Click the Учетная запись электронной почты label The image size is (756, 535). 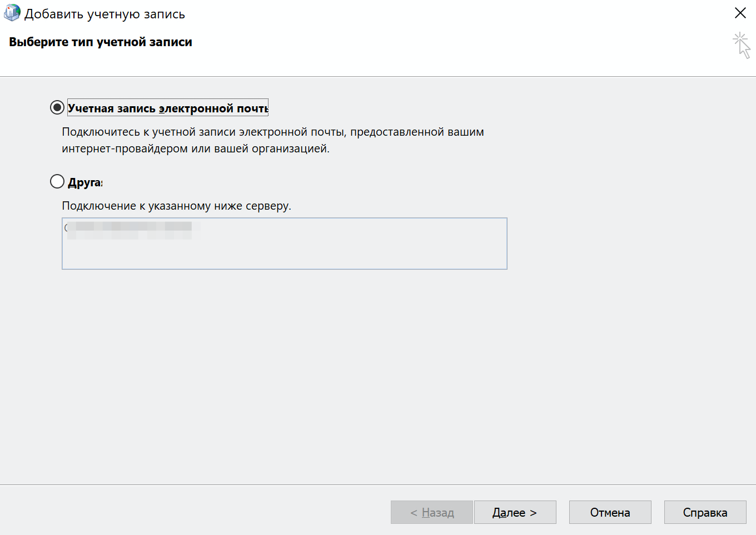pyautogui.click(x=167, y=108)
